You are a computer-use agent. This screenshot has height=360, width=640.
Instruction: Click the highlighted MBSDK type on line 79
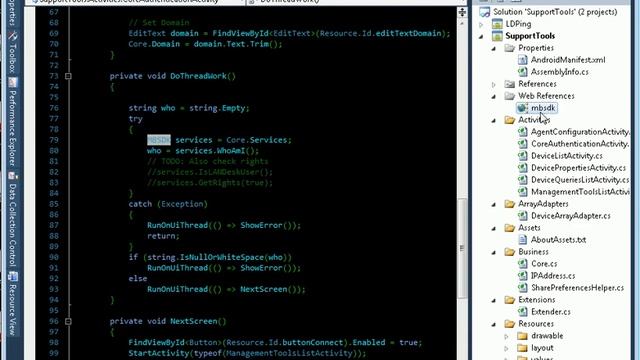(159, 140)
